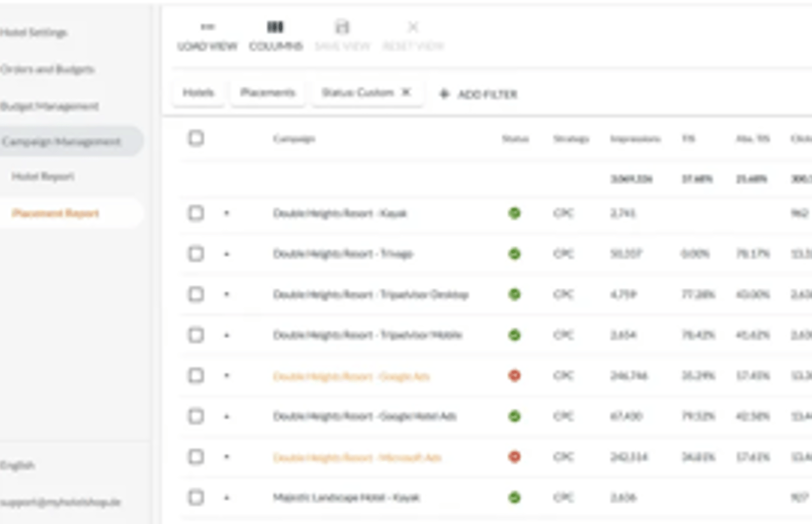Click the green status icon for Majestic Landscape Hotel - Kayak

[515, 498]
